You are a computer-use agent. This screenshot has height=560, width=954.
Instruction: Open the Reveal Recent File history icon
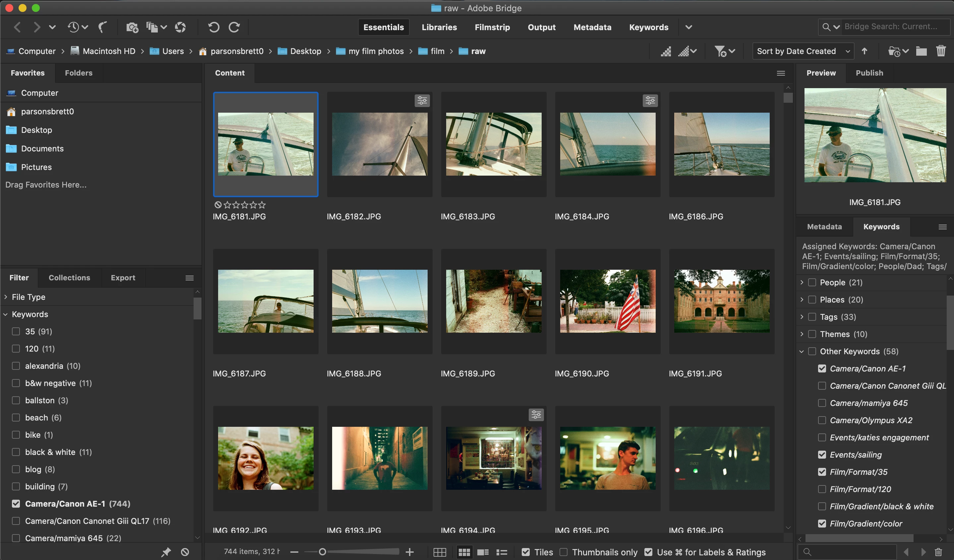(74, 27)
